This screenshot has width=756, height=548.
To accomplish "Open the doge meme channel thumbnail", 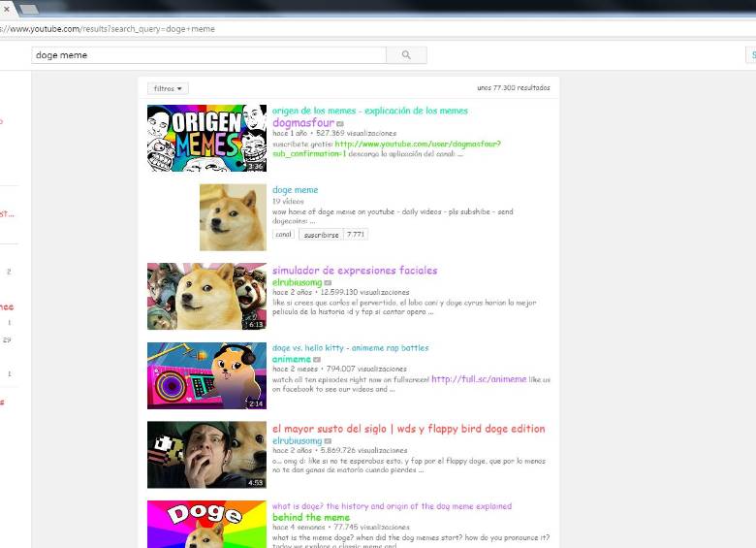I will coord(233,217).
